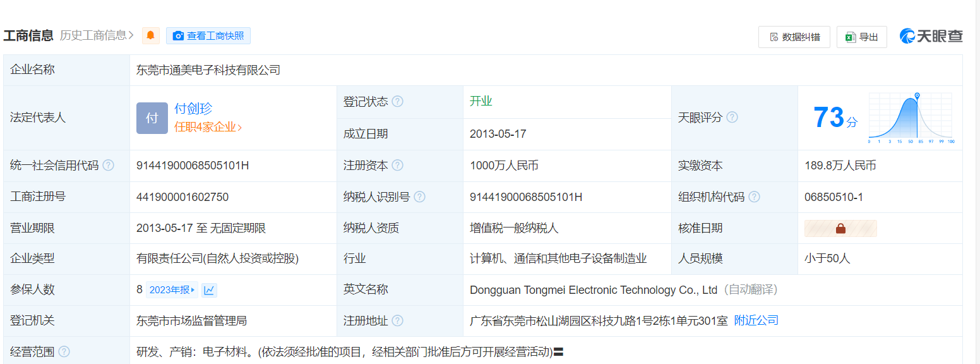Screen dimensions: 980x364
Task: Click the 法定代表人 label cell
Action: pyautogui.click(x=66, y=118)
